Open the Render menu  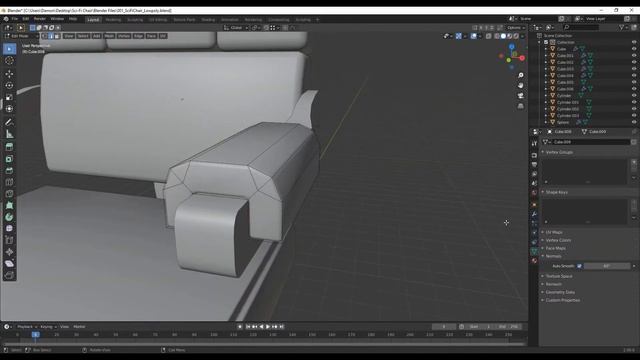click(x=40, y=19)
